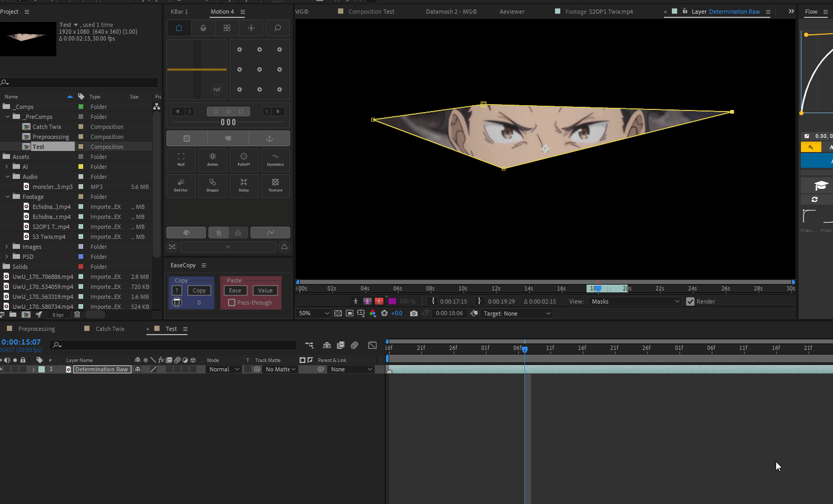833x504 pixels.
Task: Click the Null tool in Motion 4
Action: (181, 159)
